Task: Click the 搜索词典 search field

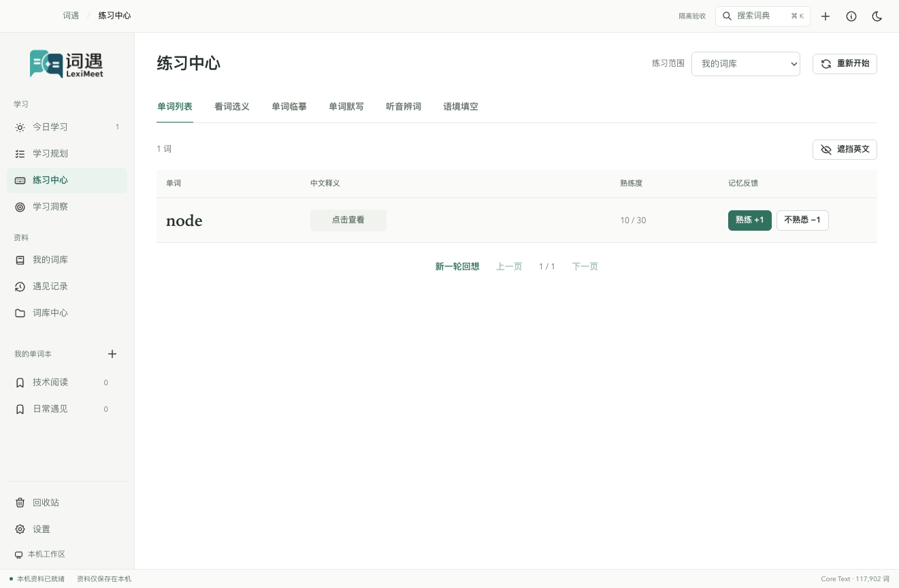Action: (x=763, y=16)
